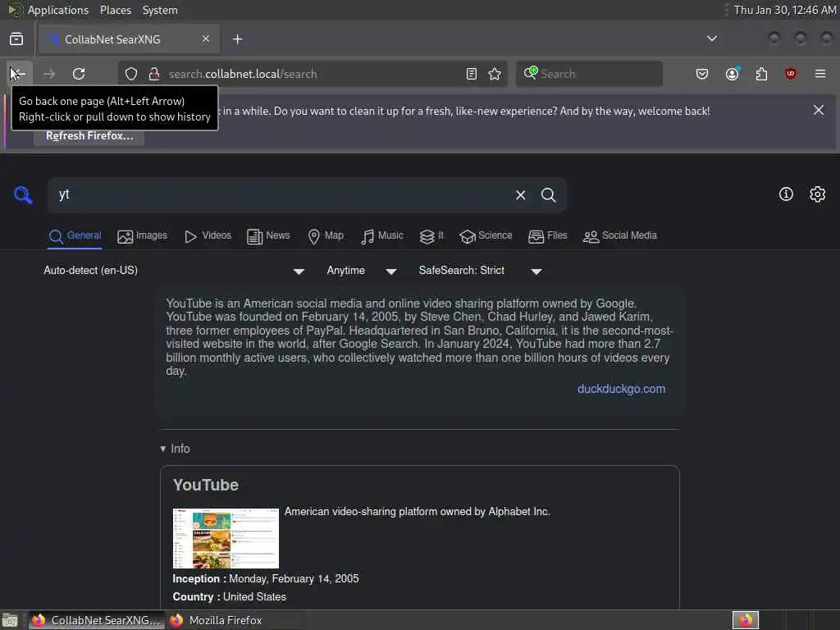The width and height of the screenshot is (840, 630).
Task: Select the CollabNet SearXNG taskbar window
Action: tap(97, 620)
